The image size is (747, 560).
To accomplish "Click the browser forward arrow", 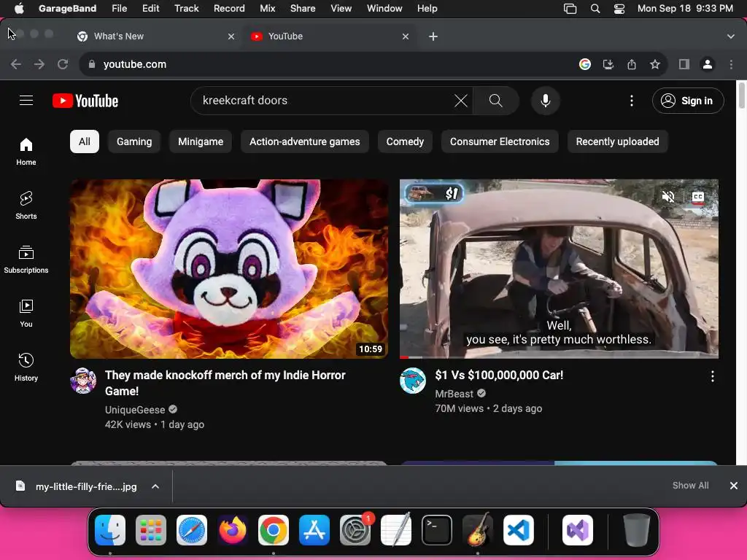I will point(39,64).
